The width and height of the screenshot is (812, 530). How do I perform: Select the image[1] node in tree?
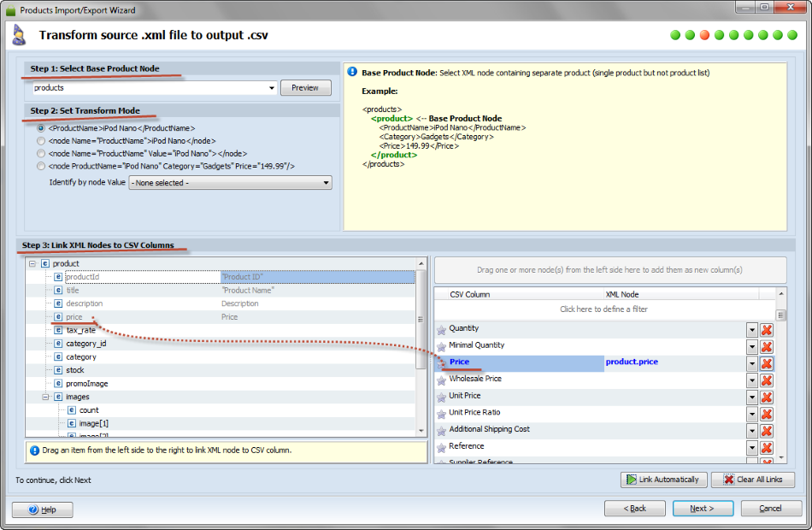tap(94, 423)
